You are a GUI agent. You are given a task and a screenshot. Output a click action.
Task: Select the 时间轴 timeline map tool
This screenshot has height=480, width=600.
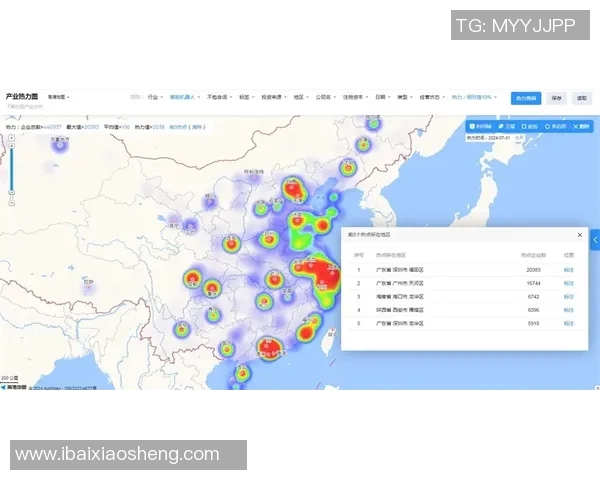(481, 126)
